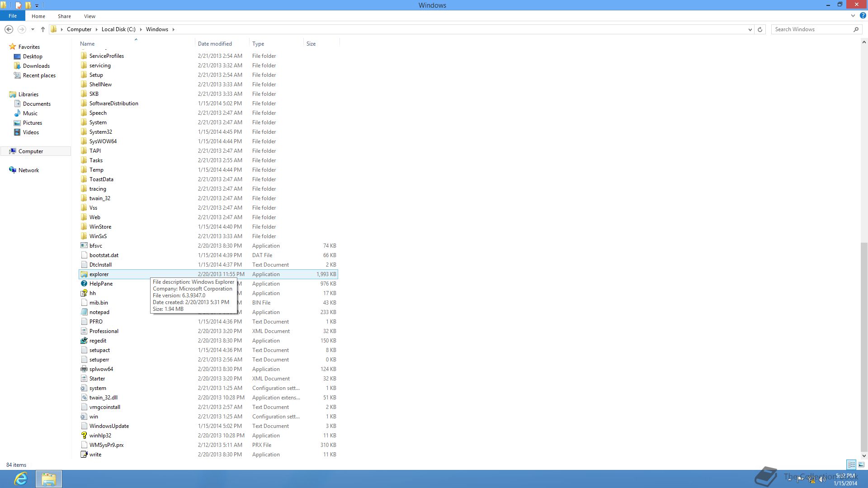Switch to the View ribbon tab
Image resolution: width=868 pixels, height=488 pixels.
click(x=90, y=16)
